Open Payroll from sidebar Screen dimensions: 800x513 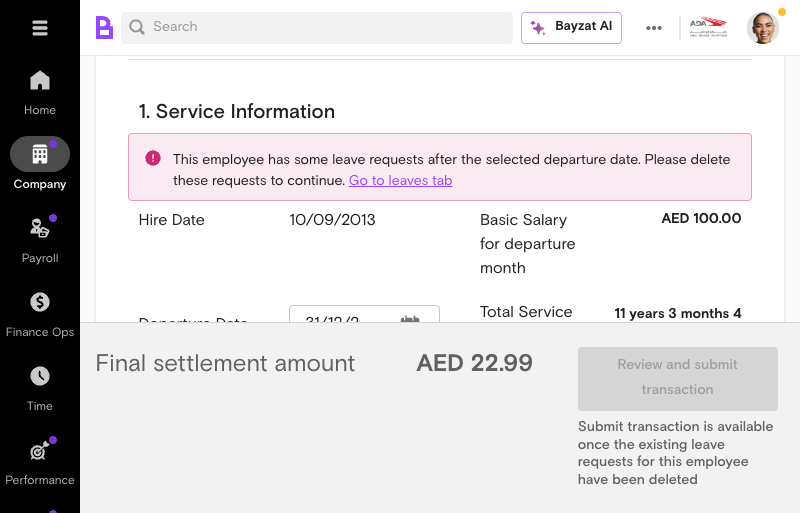(x=40, y=240)
